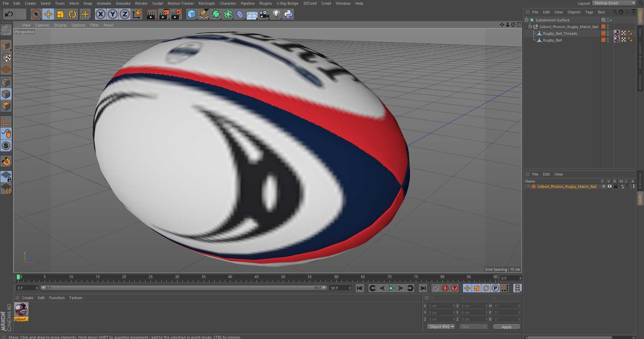The height and width of the screenshot is (339, 644).
Task: Click the Rugby_Ball_Threads texture tag
Action: [617, 33]
